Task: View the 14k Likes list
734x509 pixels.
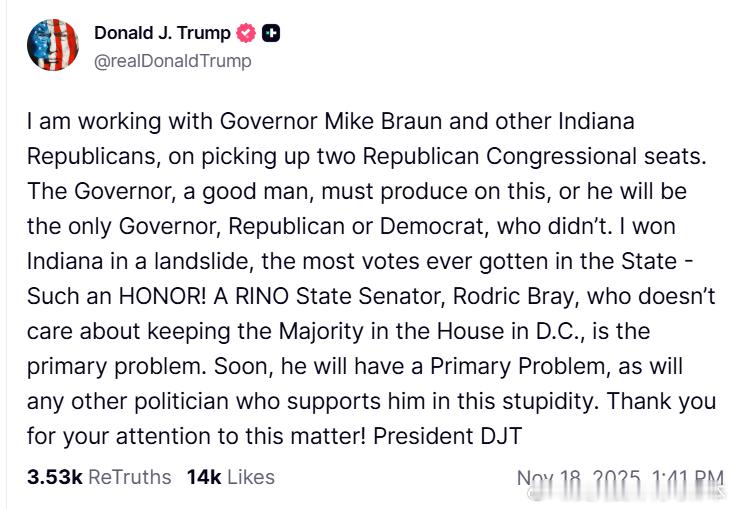Action: tap(230, 477)
